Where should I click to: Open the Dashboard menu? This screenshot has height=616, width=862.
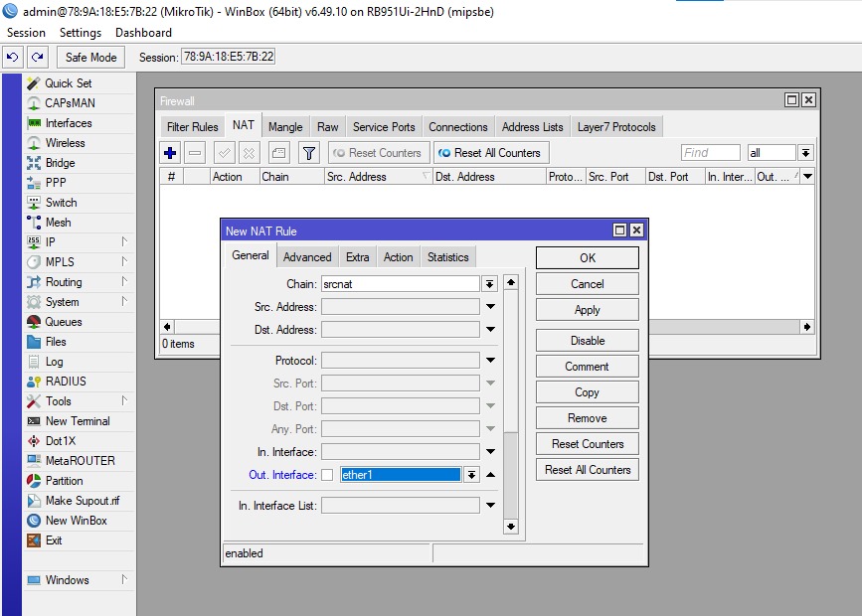coord(143,33)
